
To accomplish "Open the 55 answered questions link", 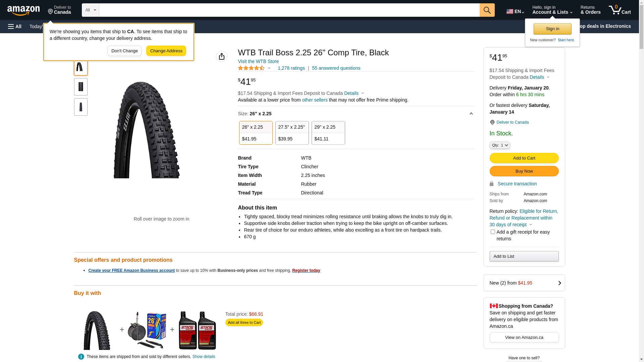I will [x=336, y=68].
